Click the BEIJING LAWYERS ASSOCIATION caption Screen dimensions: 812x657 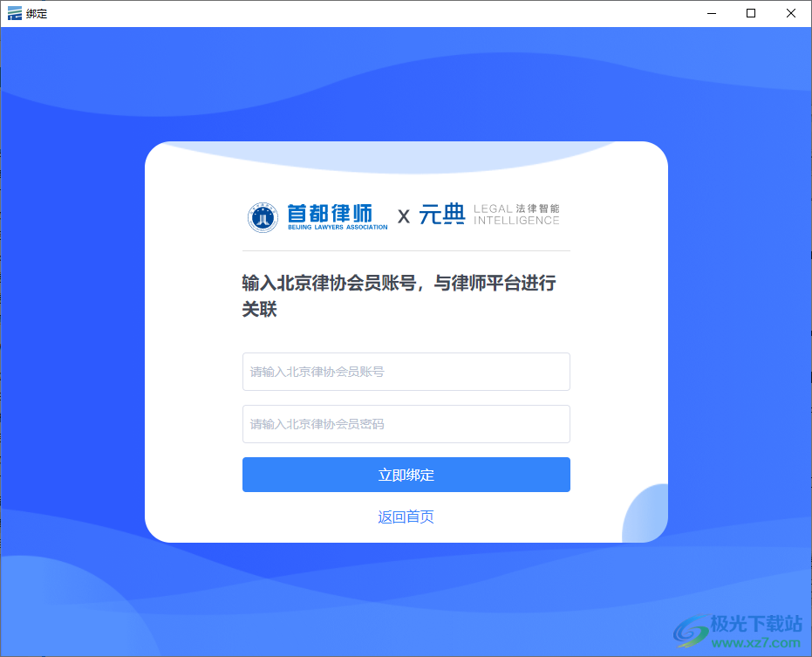(336, 229)
